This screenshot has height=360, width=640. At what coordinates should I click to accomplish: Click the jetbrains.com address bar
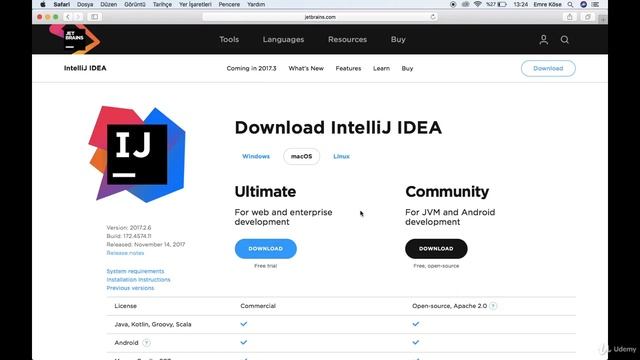[x=320, y=17]
